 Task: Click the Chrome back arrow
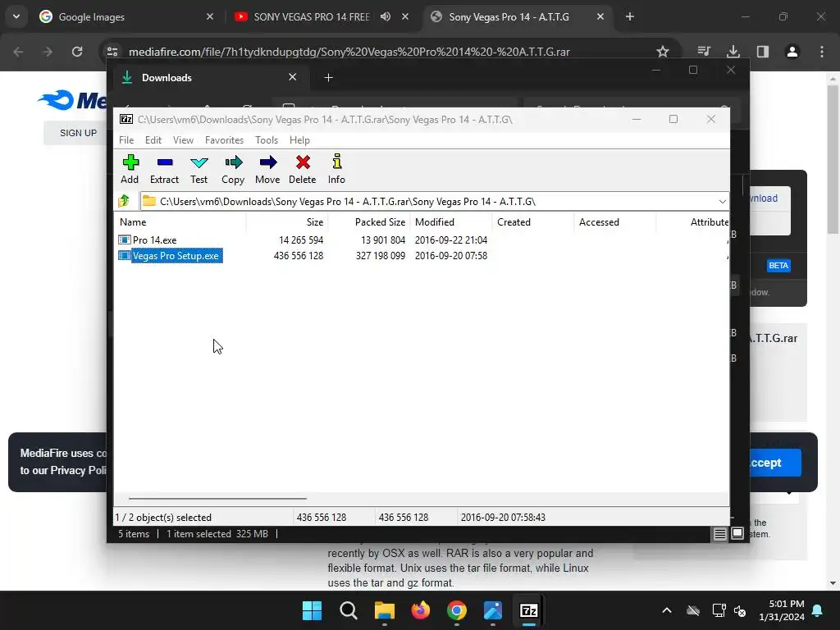tap(18, 52)
